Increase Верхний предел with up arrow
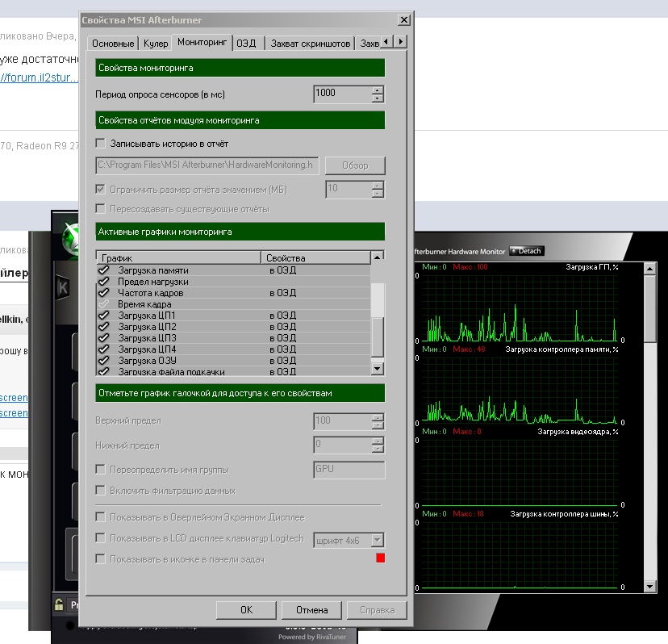668x644 pixels. [378, 417]
